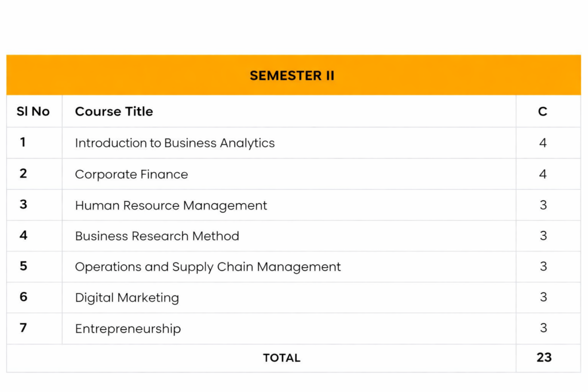Viewport: 588px width, 392px height.
Task: Click the TOTAL row label
Action: [x=281, y=358]
